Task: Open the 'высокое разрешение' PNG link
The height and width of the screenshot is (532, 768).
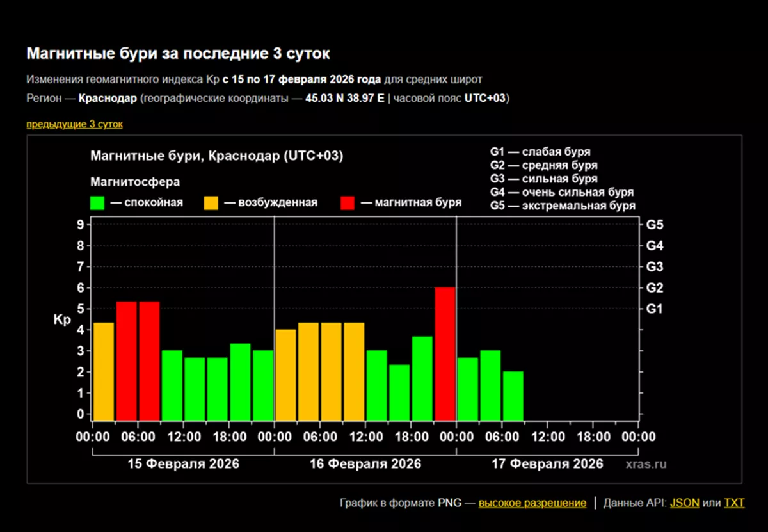Action: (x=532, y=503)
